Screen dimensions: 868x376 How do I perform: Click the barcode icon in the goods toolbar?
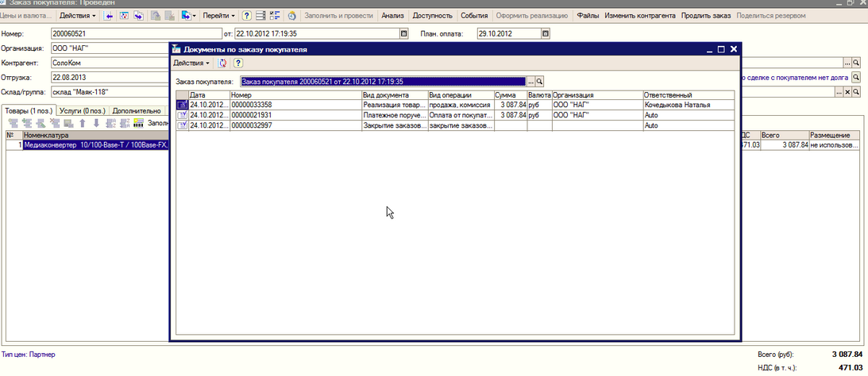pos(138,124)
